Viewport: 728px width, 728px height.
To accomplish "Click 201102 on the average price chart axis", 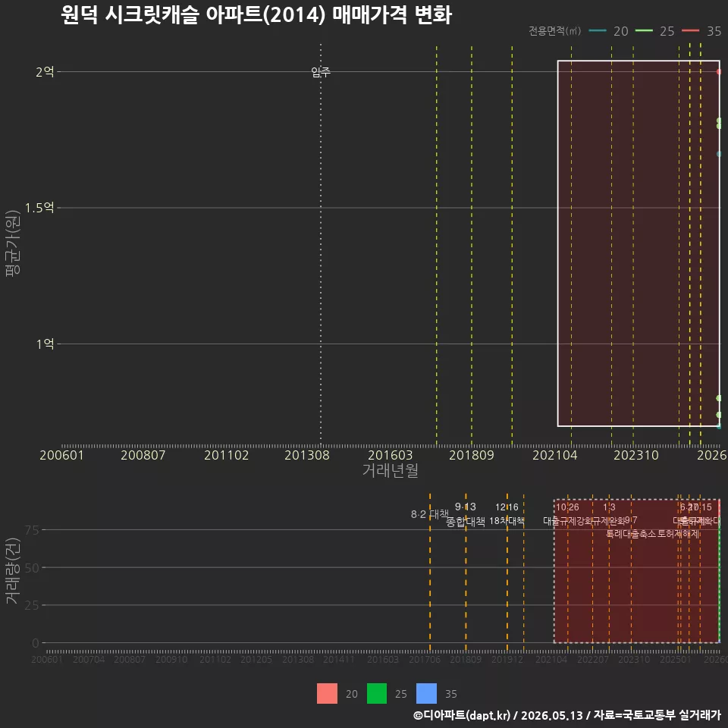I will [x=226, y=455].
